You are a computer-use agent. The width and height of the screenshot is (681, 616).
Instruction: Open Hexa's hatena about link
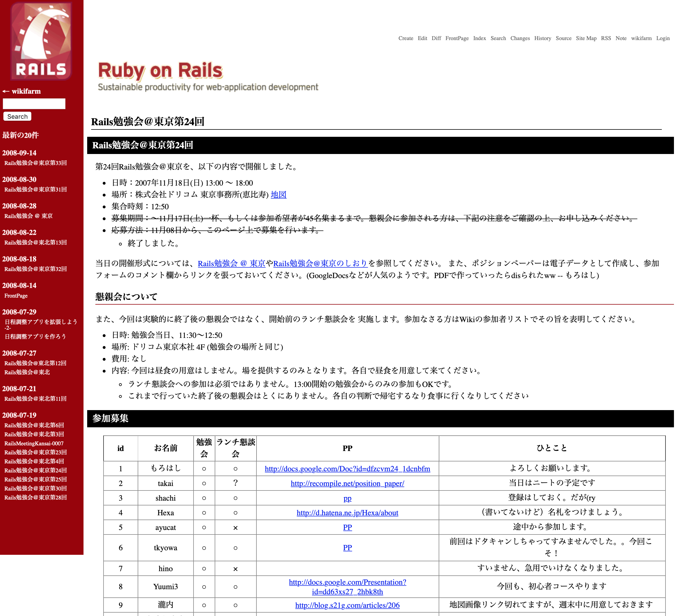347,513
